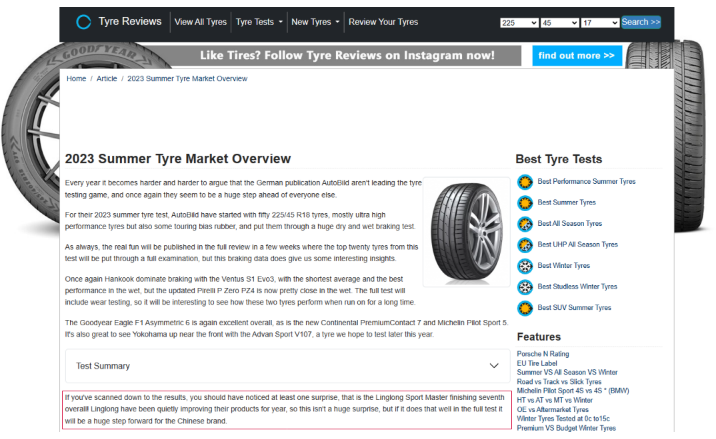Open Summer VS All Season VS Winter link
Image resolution: width=716 pixels, height=439 pixels.
click(567, 372)
